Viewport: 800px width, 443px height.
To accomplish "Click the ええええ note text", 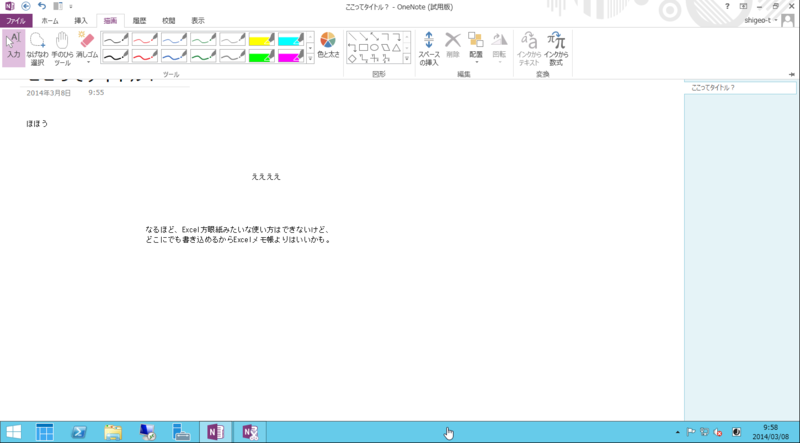I will tap(266, 177).
